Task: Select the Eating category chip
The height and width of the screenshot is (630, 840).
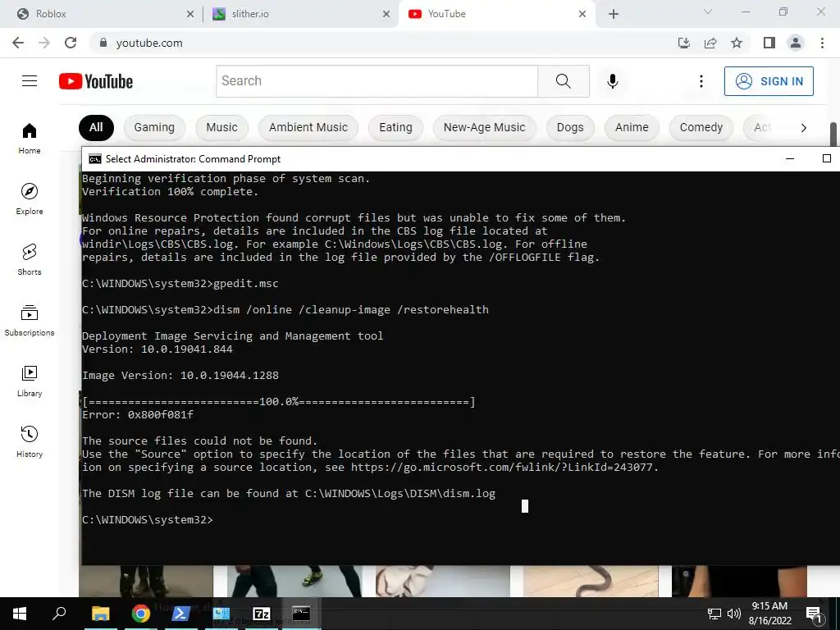Action: click(395, 127)
